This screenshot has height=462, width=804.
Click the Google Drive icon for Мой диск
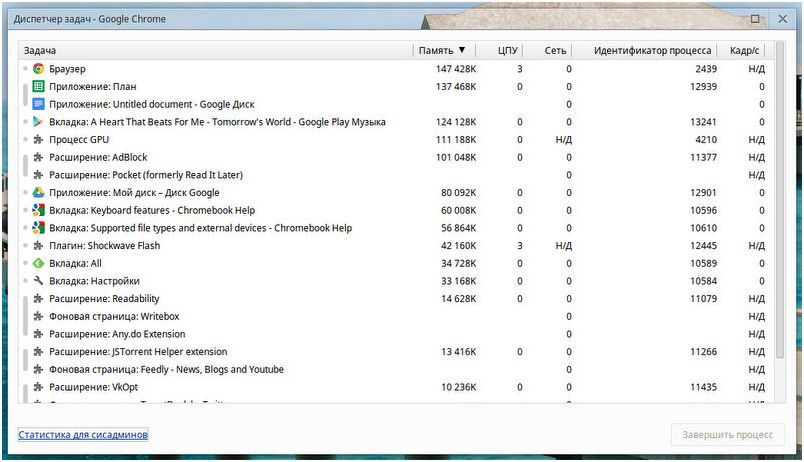[x=38, y=193]
